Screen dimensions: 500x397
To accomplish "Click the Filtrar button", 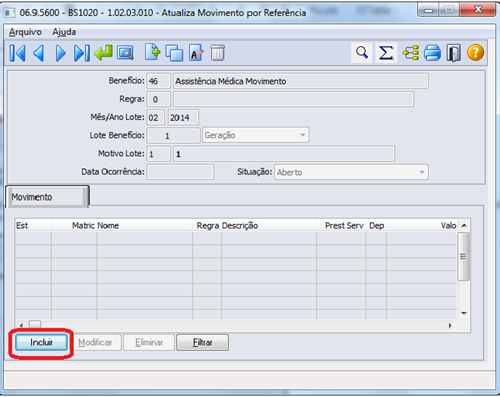I will 202,342.
